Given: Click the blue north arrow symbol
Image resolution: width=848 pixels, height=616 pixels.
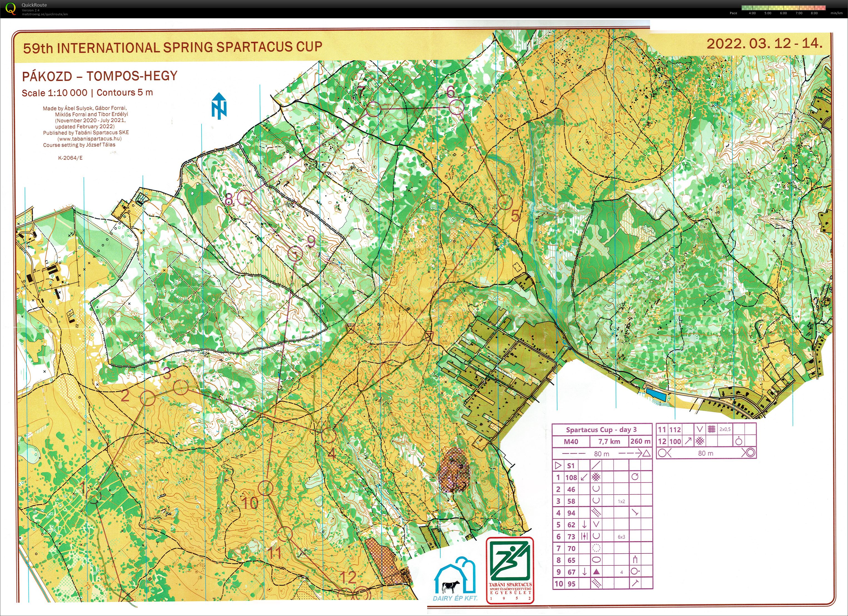Looking at the screenshot, I should click(x=219, y=106).
